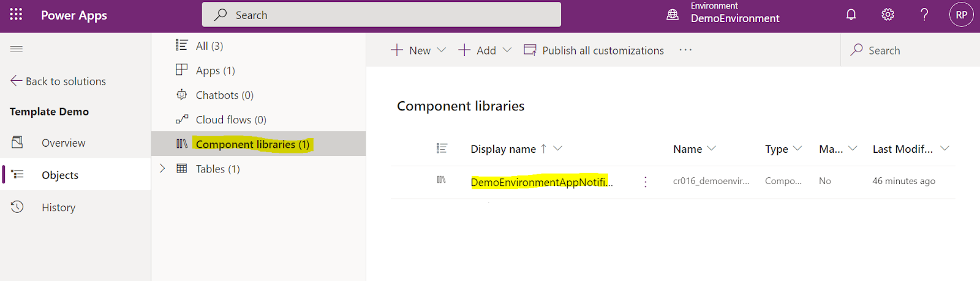The image size is (980, 281).
Task: Click the Tables grid icon
Action: (x=181, y=168)
